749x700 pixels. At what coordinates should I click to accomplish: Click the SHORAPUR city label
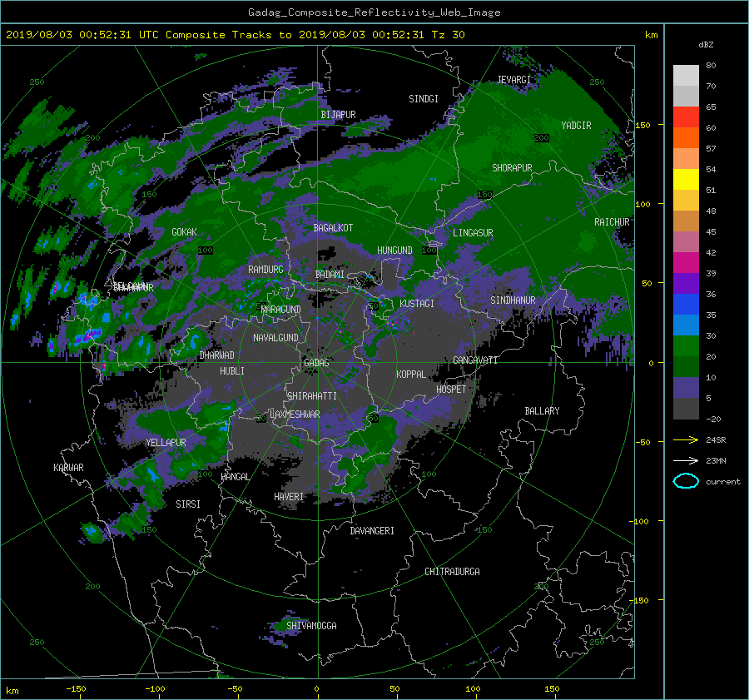512,168
